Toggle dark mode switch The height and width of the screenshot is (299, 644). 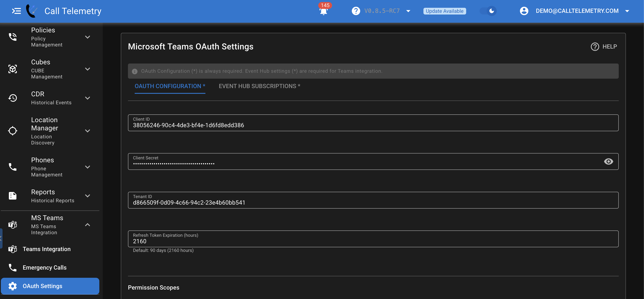(x=488, y=11)
